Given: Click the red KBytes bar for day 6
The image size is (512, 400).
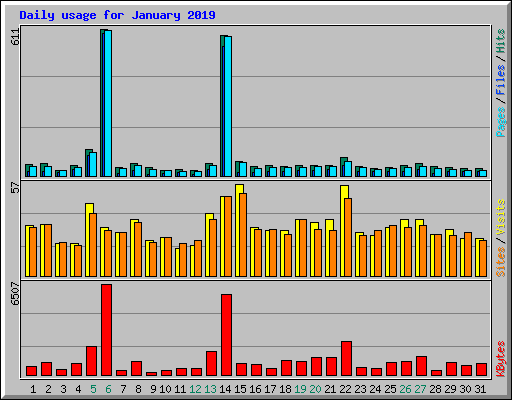Looking at the screenshot, I should (106, 330).
